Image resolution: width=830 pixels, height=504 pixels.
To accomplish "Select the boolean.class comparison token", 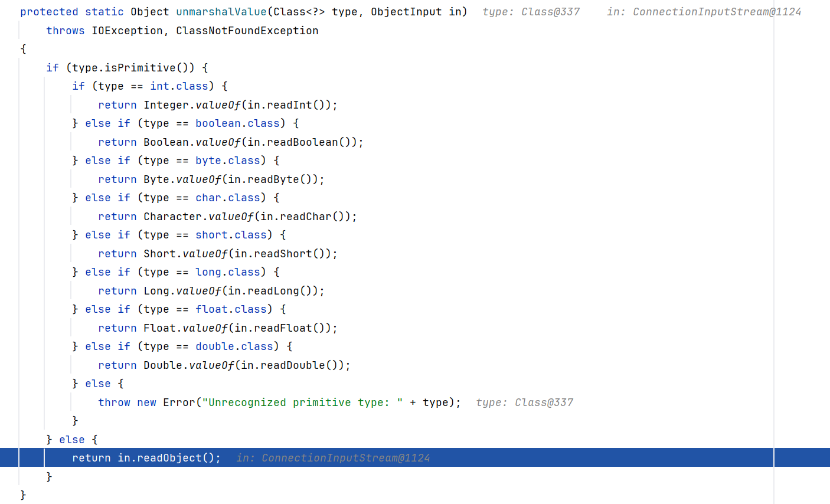I will point(237,123).
